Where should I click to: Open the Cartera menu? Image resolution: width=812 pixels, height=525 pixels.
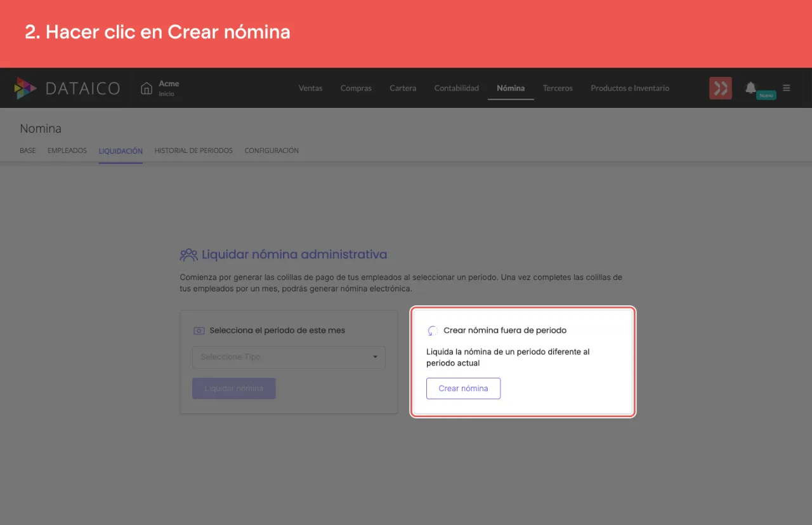coord(403,88)
